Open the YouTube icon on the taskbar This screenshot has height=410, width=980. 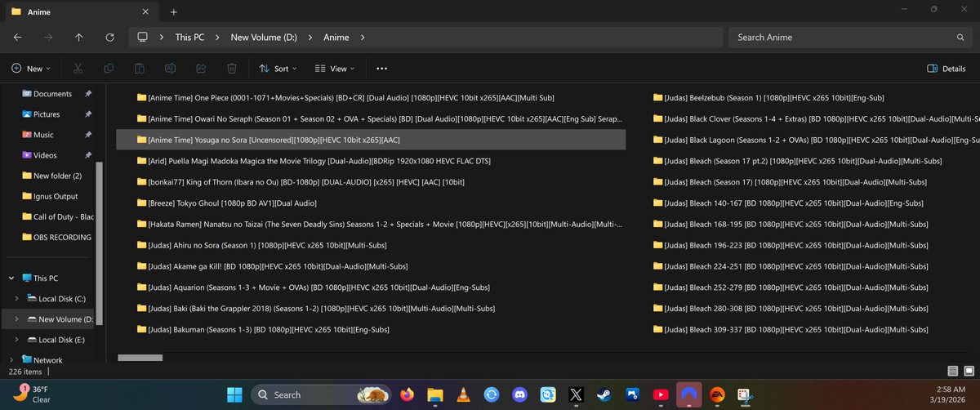click(661, 394)
